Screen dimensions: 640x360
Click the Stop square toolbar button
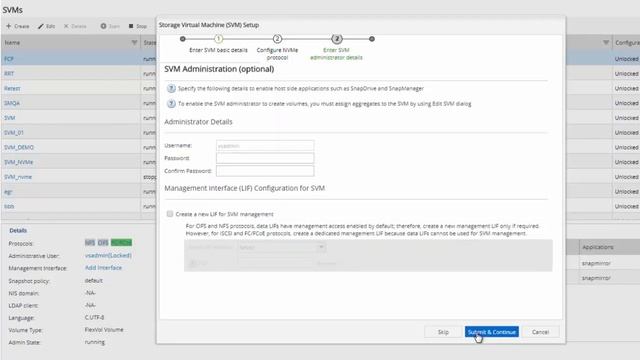(x=138, y=26)
